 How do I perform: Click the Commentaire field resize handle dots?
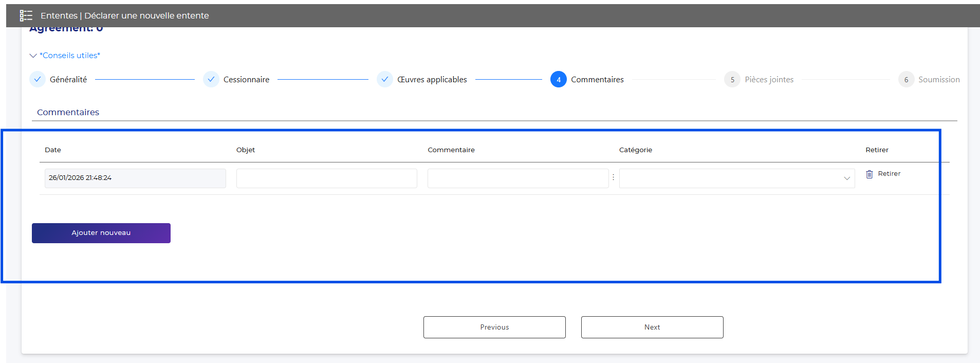coord(613,177)
